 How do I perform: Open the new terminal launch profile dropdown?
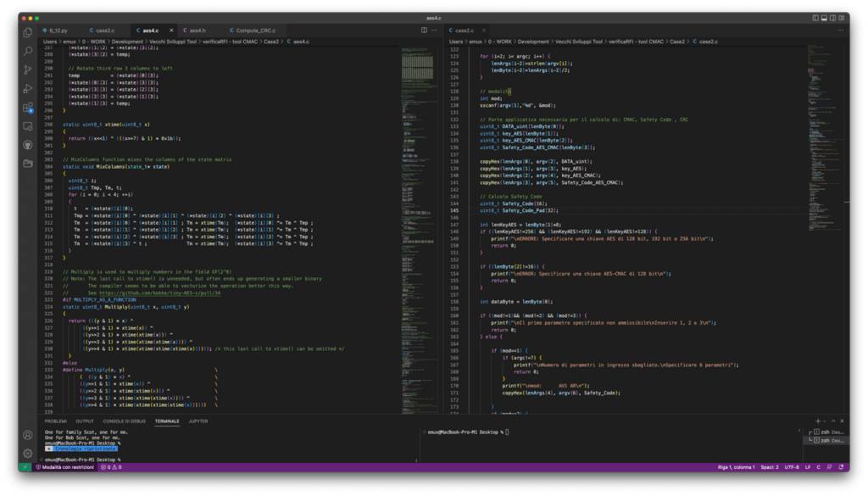click(x=824, y=421)
